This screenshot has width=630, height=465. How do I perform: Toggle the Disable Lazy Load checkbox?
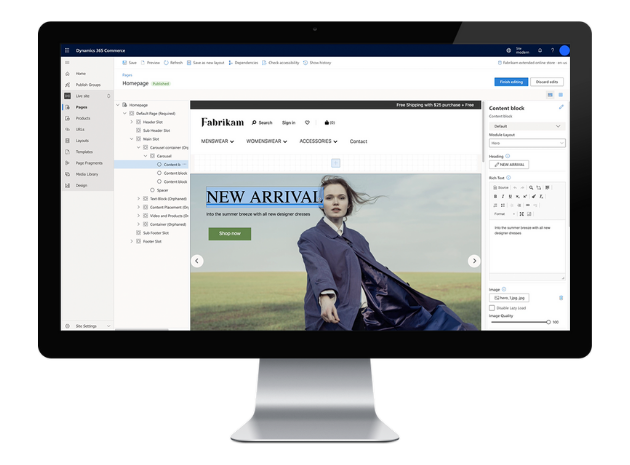[x=492, y=308]
